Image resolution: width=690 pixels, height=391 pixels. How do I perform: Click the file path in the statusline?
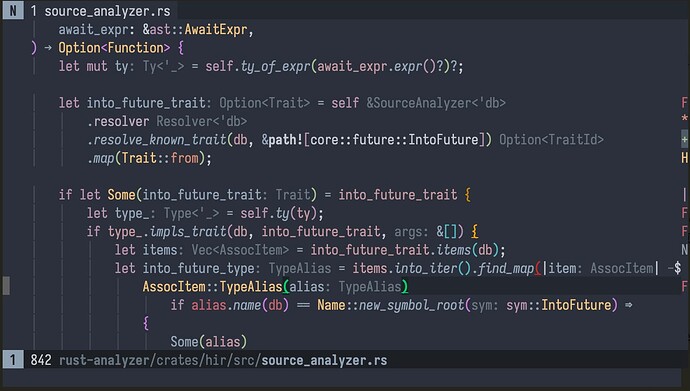[223, 360]
